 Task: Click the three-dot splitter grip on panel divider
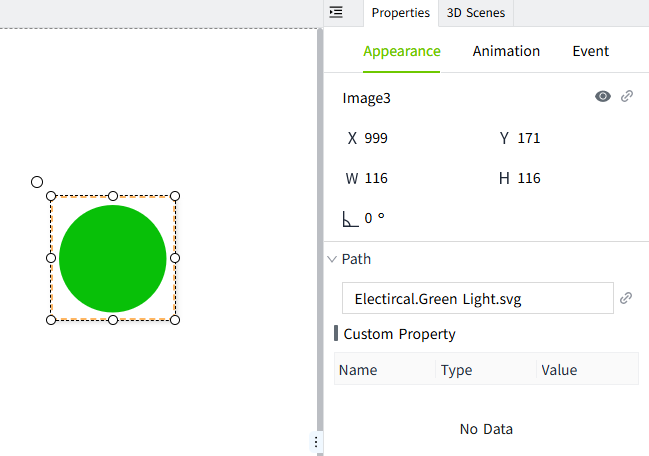click(317, 441)
